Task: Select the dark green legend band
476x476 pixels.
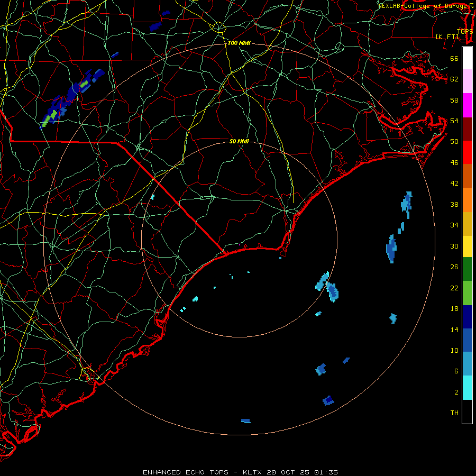Action: click(467, 269)
